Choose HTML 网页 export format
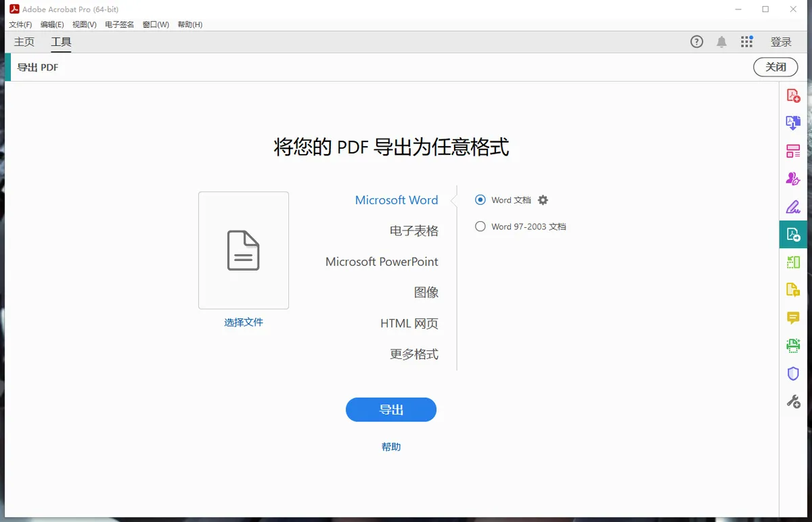This screenshot has height=522, width=812. (x=409, y=323)
